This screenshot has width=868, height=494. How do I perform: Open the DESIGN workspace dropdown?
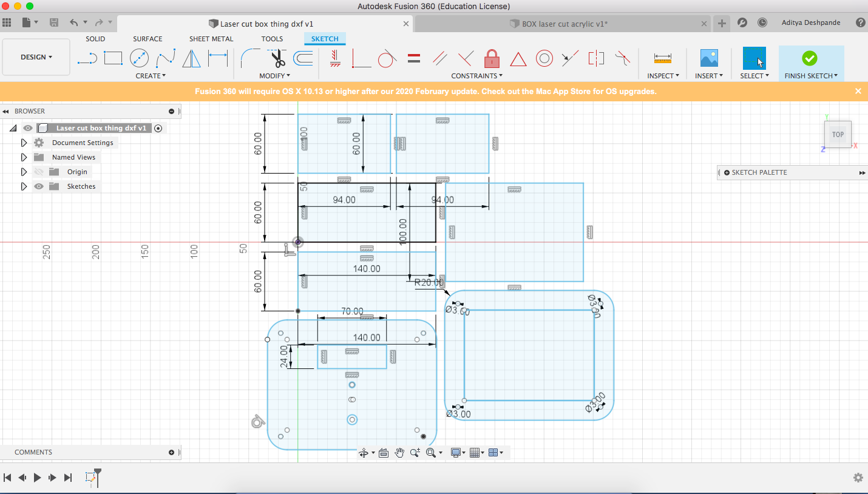[x=36, y=57]
